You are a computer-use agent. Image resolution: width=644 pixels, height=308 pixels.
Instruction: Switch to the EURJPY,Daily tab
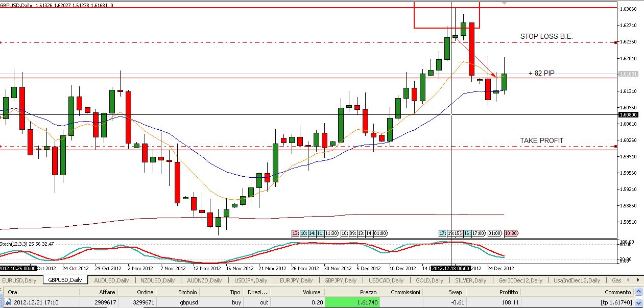pos(295,280)
